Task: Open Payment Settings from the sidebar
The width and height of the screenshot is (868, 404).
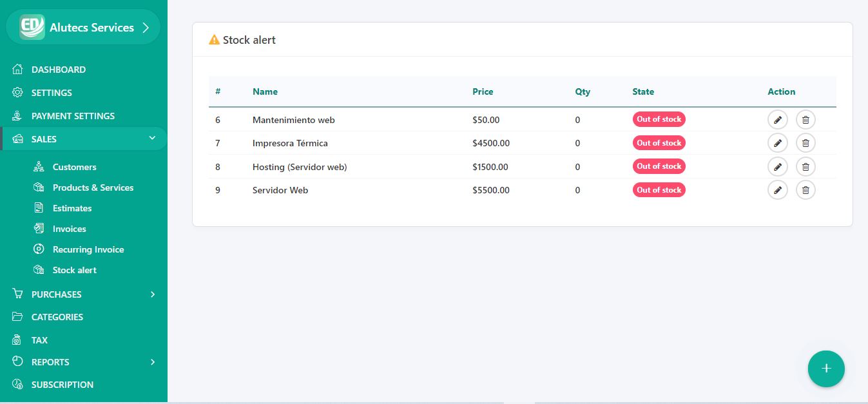Action: tap(73, 116)
